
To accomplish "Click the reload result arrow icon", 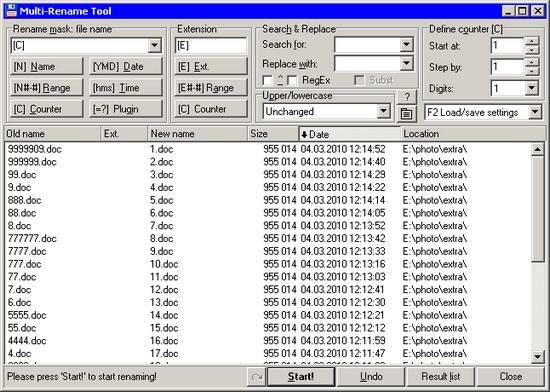I will coord(256,377).
